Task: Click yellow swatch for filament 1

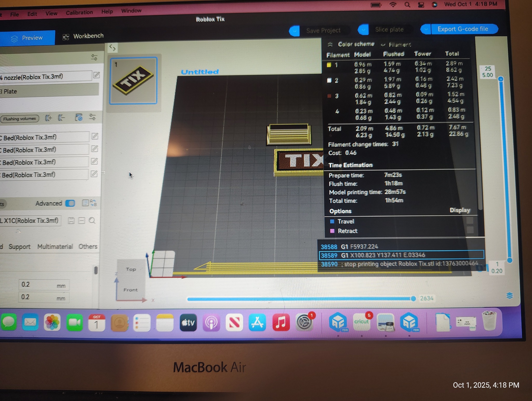Action: pos(329,65)
